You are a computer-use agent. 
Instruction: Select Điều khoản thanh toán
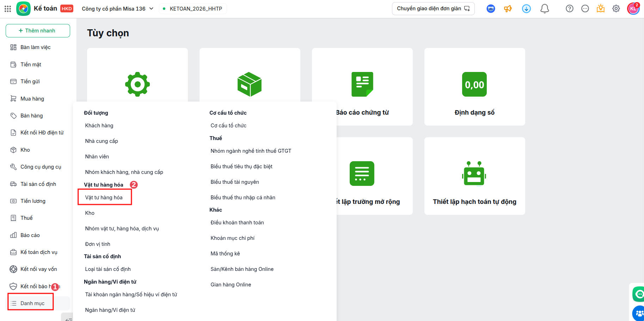coord(237,223)
